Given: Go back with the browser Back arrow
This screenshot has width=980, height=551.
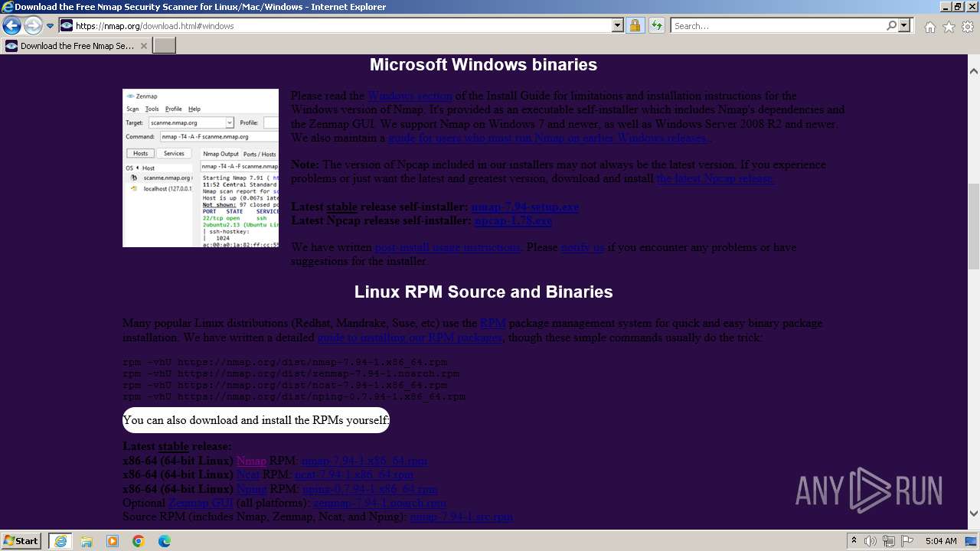Looking at the screenshot, I should [x=11, y=25].
